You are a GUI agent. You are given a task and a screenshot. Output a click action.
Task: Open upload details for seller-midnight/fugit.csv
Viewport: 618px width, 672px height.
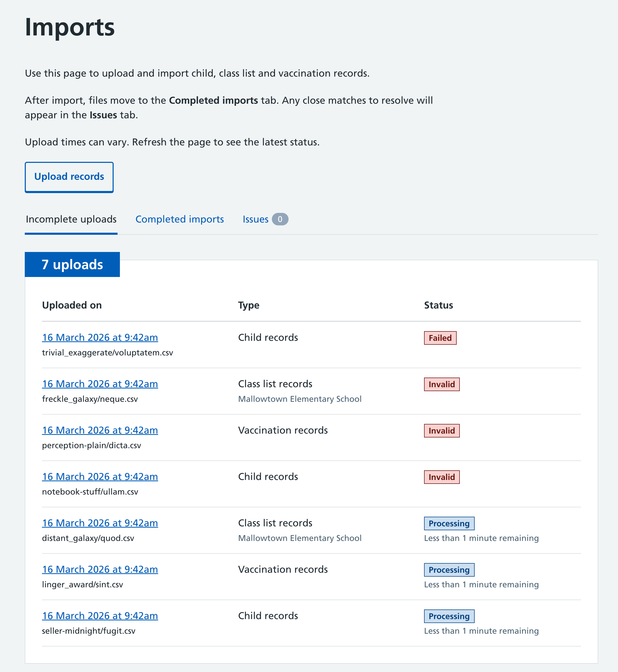pos(100,615)
